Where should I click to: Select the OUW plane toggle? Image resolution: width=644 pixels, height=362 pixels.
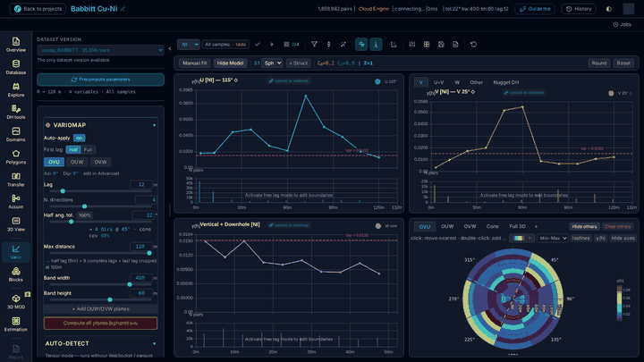click(x=77, y=162)
